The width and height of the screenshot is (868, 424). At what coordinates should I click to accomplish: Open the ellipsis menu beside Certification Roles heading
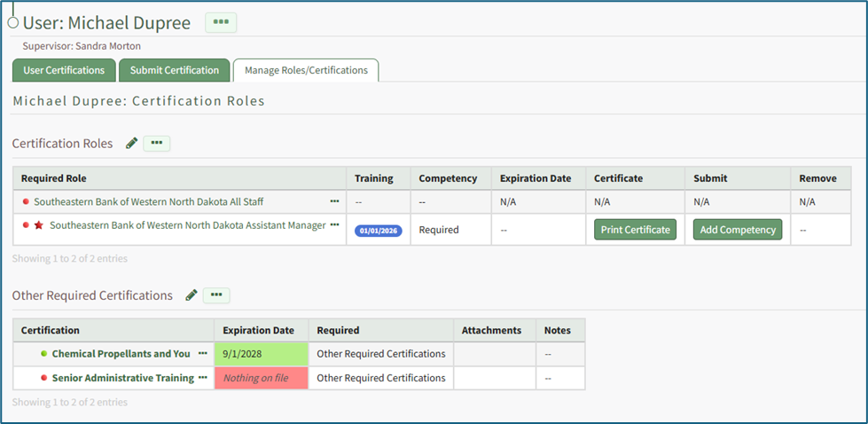157,143
